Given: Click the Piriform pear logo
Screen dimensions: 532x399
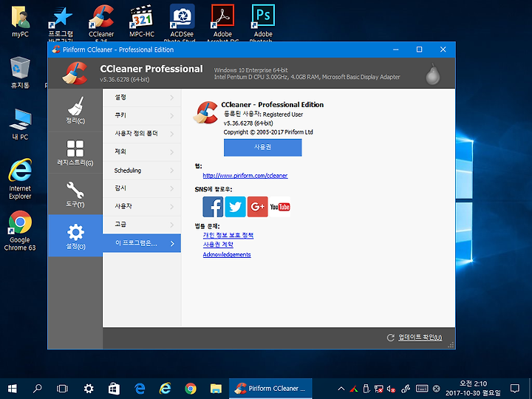Looking at the screenshot, I should [x=433, y=74].
